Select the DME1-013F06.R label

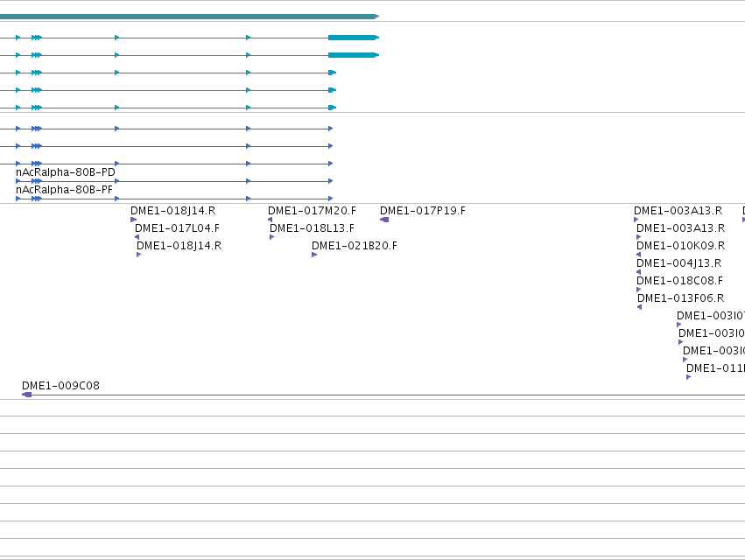tap(681, 298)
